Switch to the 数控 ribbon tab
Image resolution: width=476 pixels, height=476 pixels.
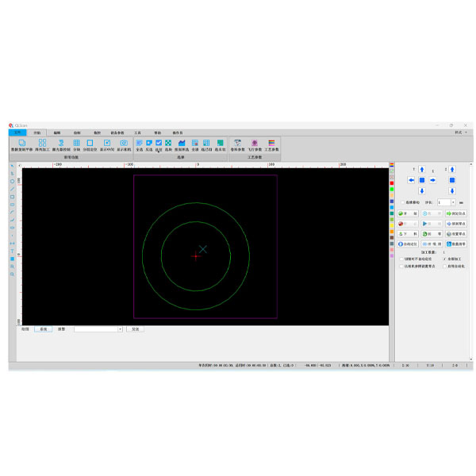(97, 132)
